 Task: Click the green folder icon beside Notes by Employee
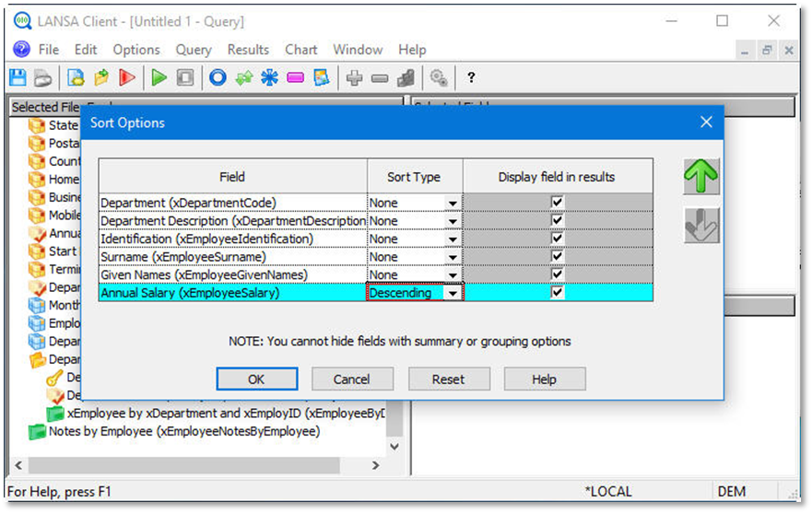point(37,431)
